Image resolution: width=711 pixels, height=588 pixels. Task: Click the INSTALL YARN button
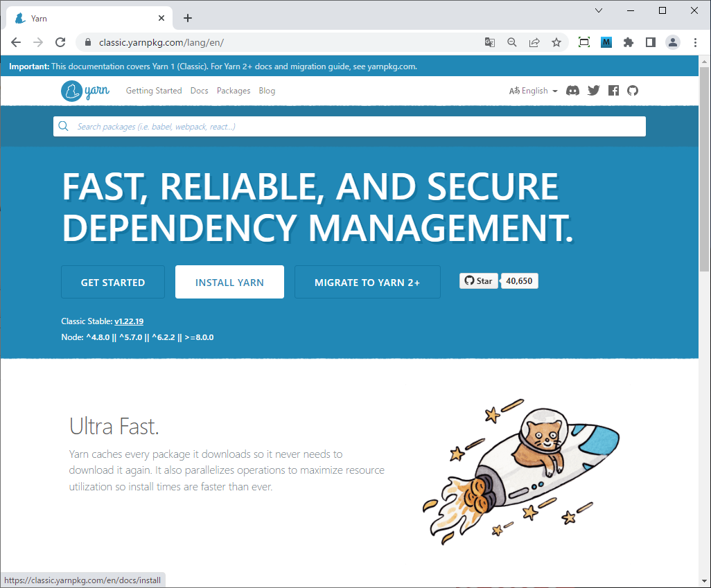pyautogui.click(x=229, y=282)
